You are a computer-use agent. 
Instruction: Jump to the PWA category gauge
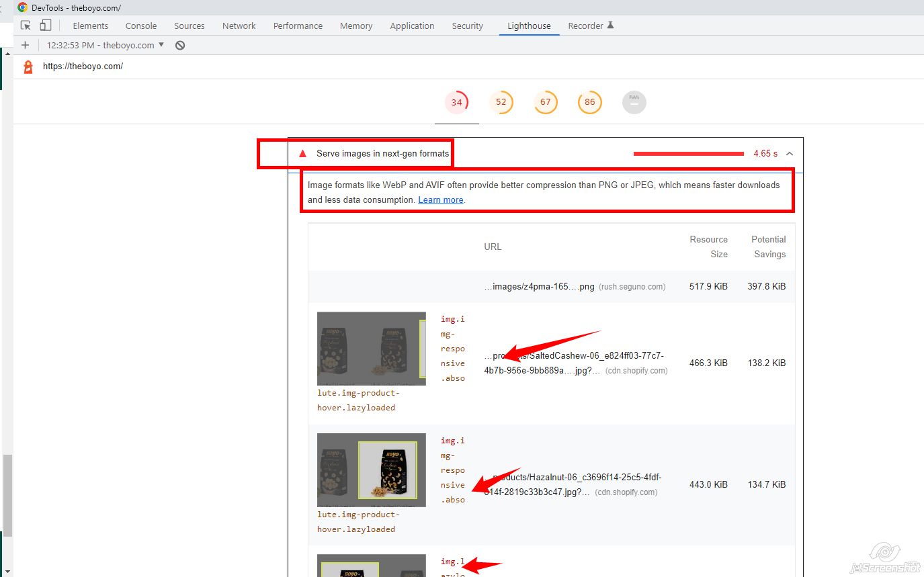coord(634,102)
